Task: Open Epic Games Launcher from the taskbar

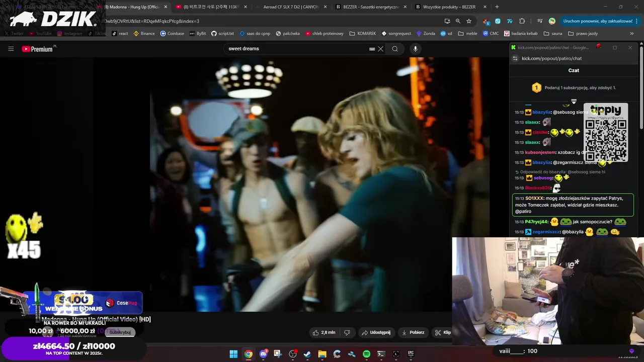Action: (411, 354)
